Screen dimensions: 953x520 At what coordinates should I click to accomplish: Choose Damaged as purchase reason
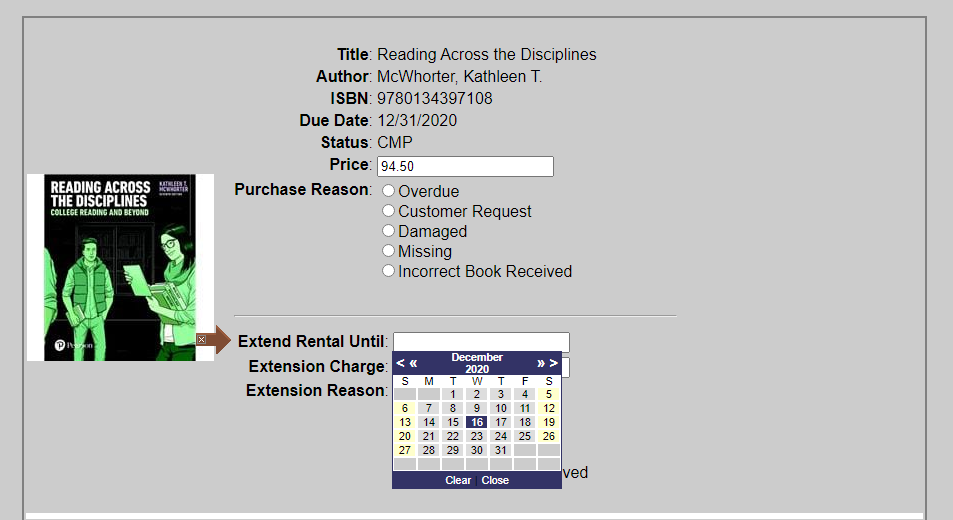click(388, 231)
